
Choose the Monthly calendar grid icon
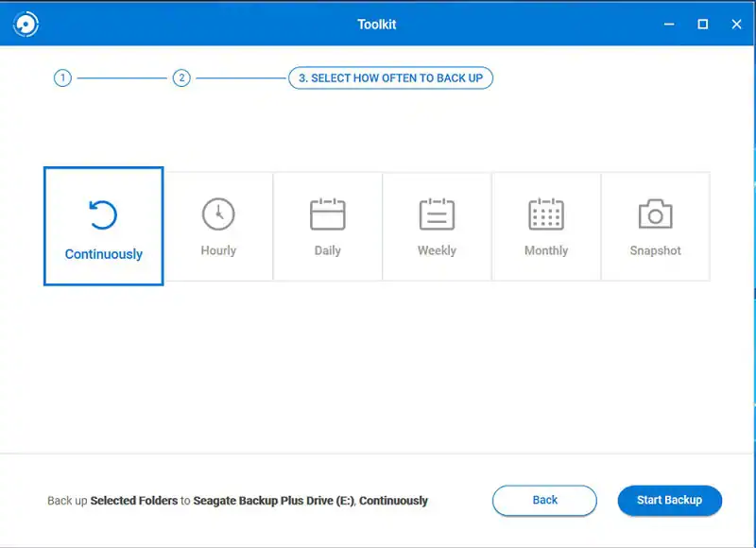coord(546,214)
